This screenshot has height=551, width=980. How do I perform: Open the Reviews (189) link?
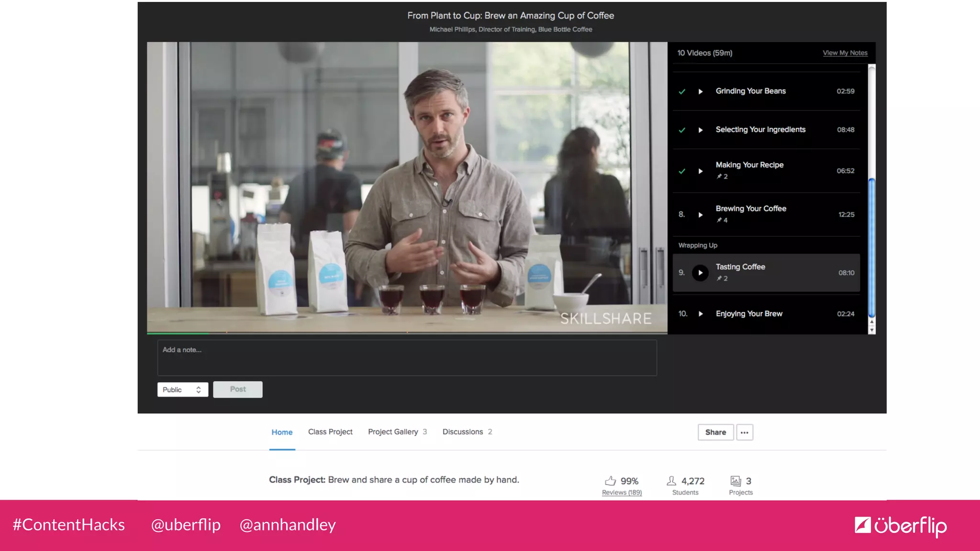tap(622, 493)
